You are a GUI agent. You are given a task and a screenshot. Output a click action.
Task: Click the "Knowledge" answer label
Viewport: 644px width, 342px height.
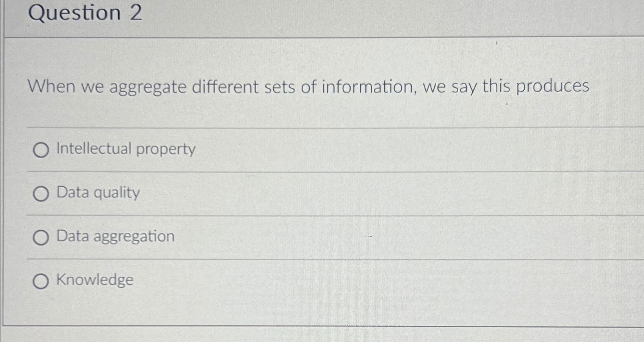[x=95, y=280]
